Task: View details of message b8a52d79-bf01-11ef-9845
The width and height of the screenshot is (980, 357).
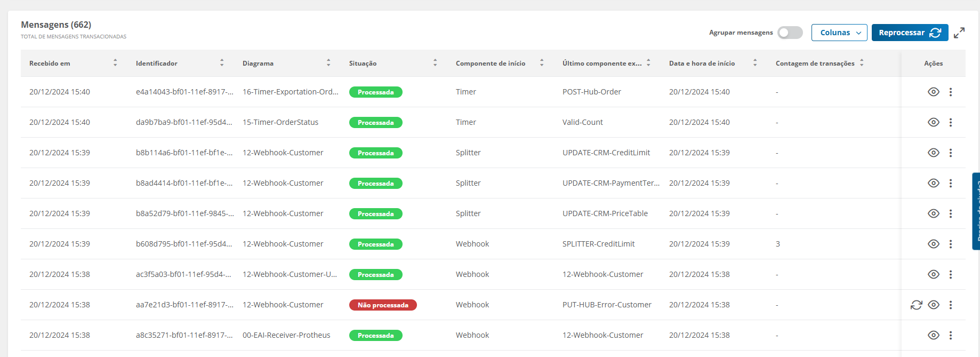Action: click(933, 213)
